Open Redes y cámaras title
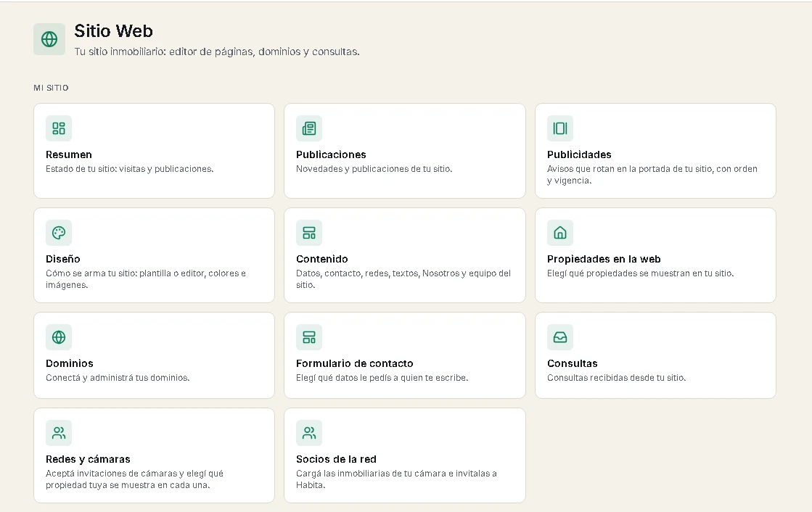 click(88, 459)
